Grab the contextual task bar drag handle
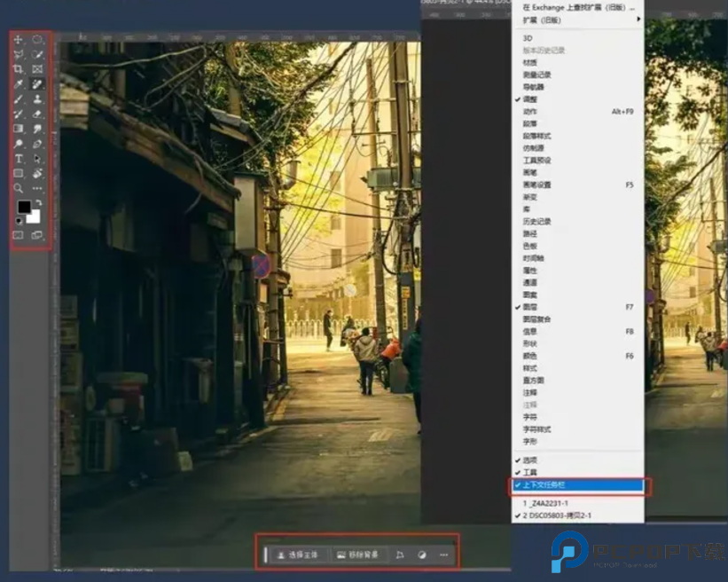Viewport: 728px width, 582px height. pos(265,554)
